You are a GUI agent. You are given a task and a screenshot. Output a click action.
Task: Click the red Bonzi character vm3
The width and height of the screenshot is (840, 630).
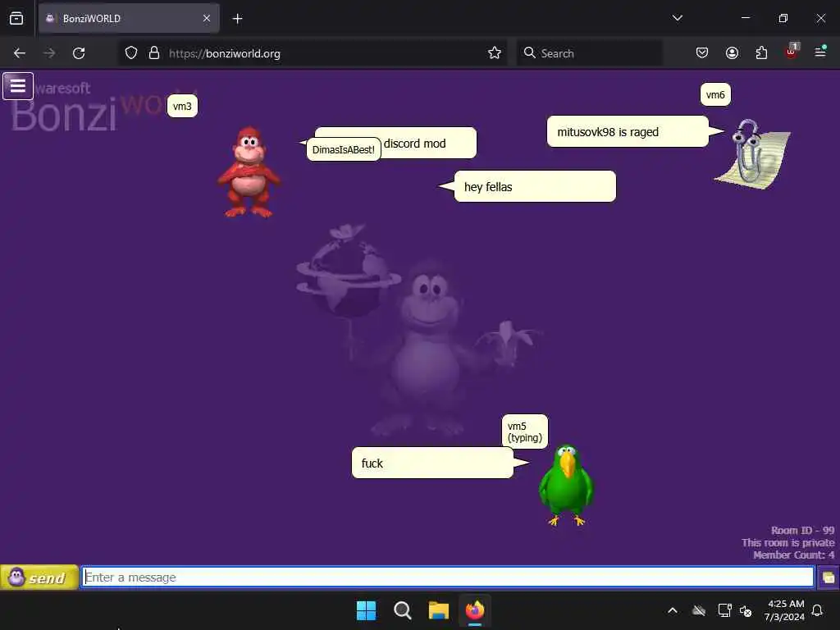tap(249, 172)
